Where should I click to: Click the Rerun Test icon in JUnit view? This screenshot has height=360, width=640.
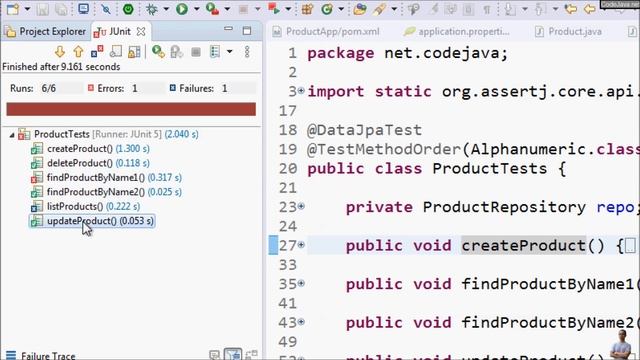tap(158, 52)
